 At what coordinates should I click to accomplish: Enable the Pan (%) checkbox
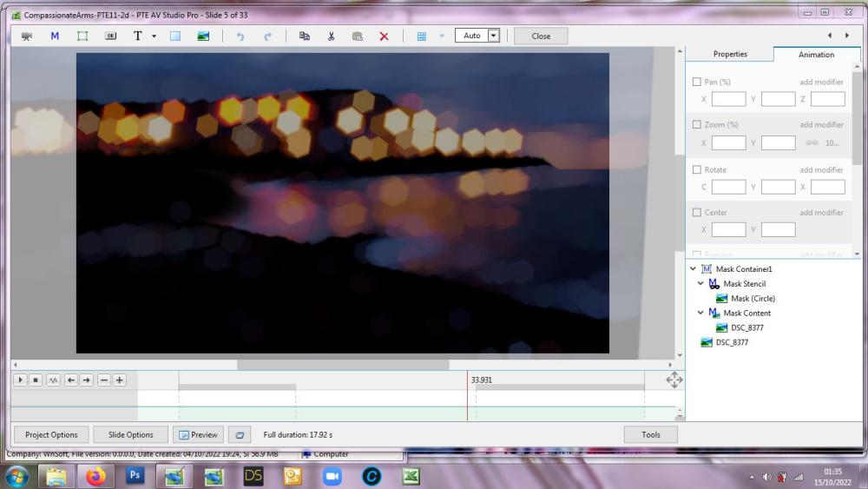point(697,82)
